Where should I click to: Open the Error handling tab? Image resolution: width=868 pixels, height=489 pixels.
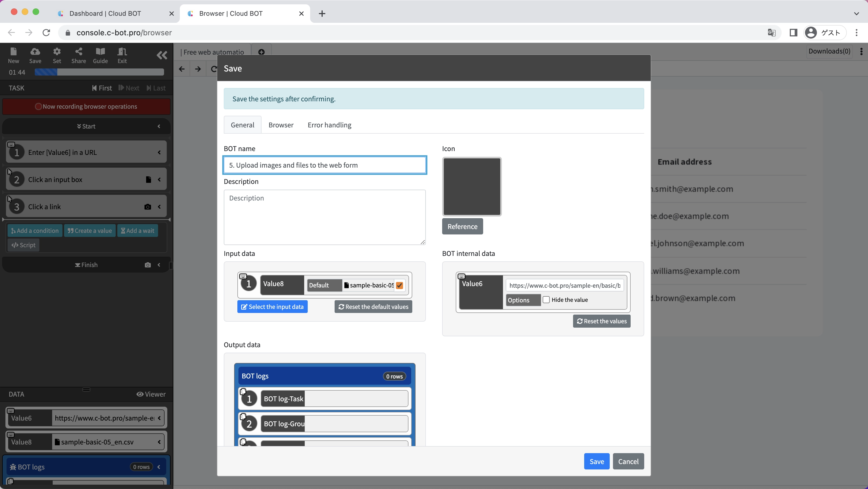[329, 125]
